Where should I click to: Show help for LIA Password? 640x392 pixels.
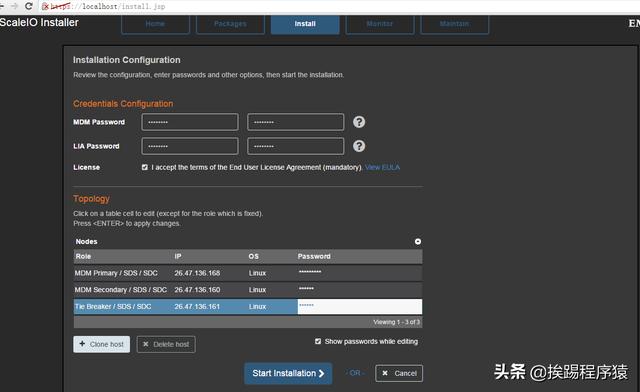pos(359,146)
